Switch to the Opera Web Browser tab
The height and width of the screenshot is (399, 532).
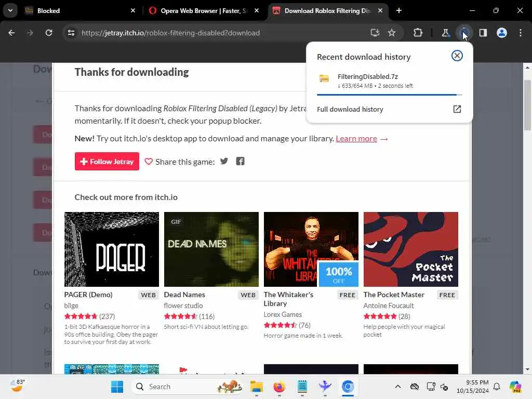pyautogui.click(x=204, y=10)
